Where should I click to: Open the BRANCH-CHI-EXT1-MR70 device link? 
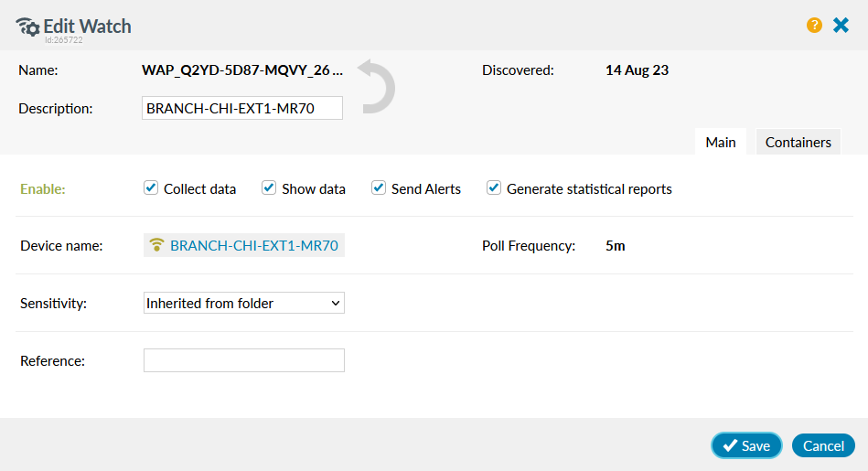tap(255, 245)
